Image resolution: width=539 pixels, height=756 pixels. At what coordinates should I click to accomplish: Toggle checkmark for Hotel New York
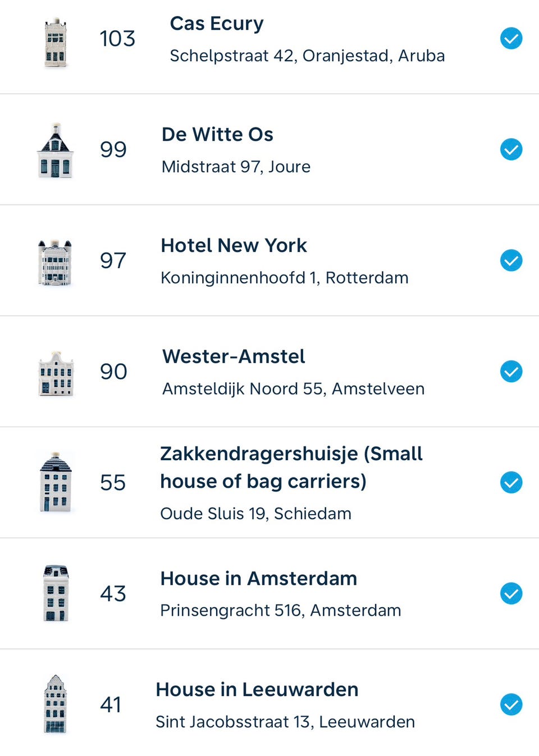511,260
